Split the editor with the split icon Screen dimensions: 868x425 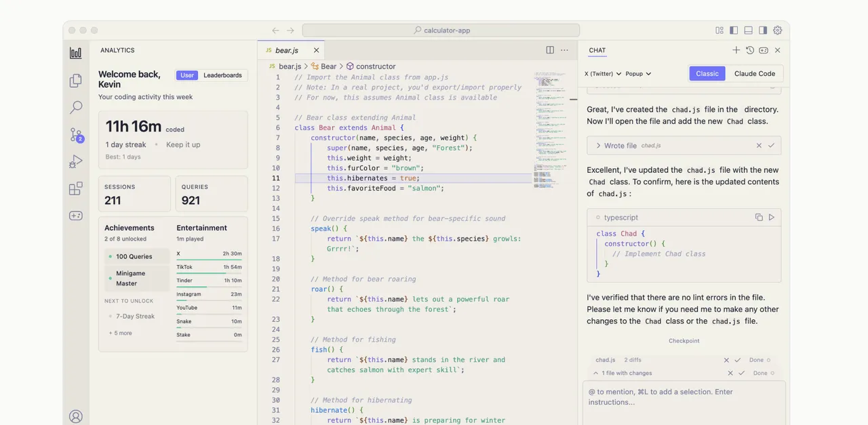550,50
